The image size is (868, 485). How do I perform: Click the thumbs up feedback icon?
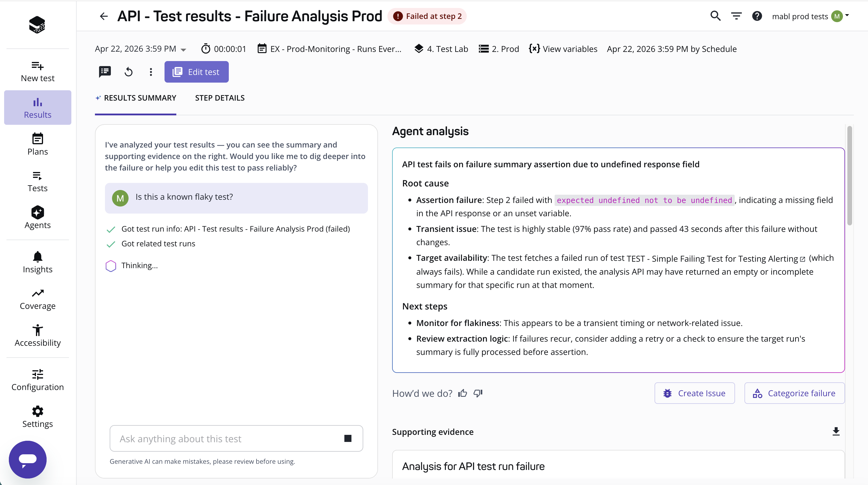[463, 393]
